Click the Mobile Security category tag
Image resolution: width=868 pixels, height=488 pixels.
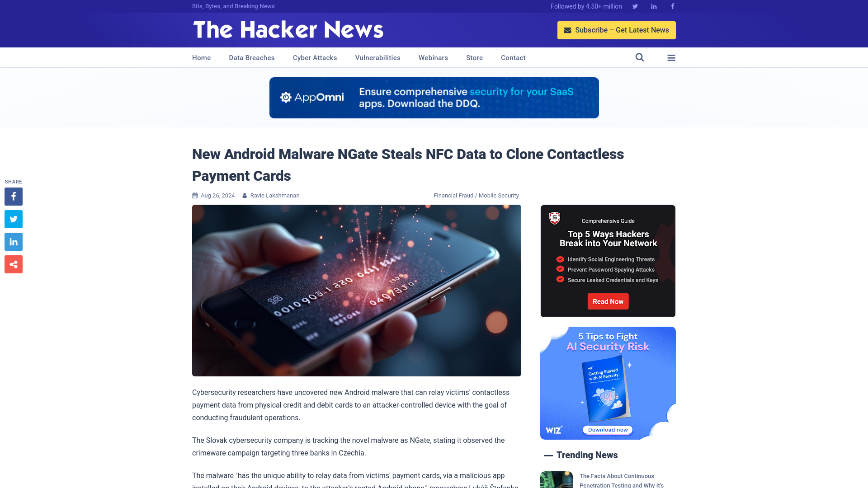tap(498, 196)
